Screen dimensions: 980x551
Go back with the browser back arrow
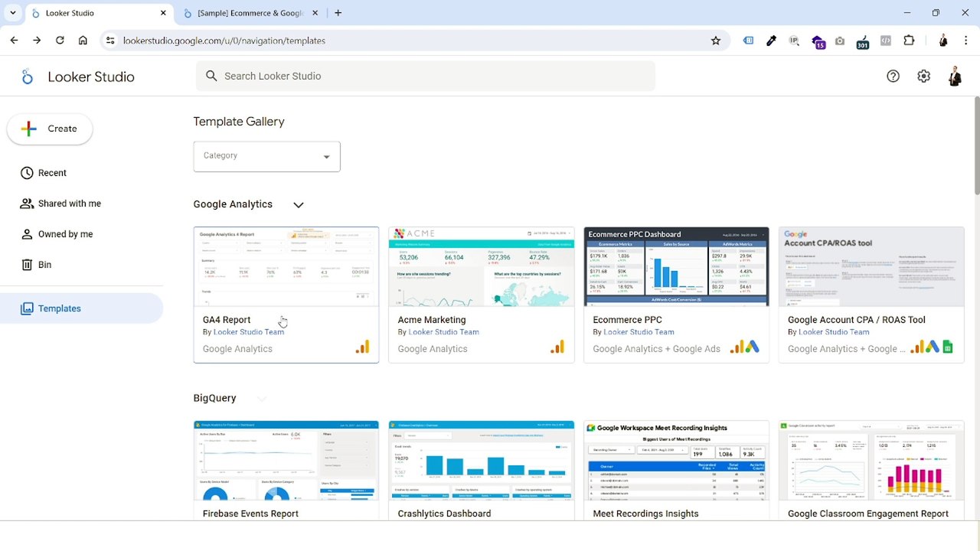14,41
